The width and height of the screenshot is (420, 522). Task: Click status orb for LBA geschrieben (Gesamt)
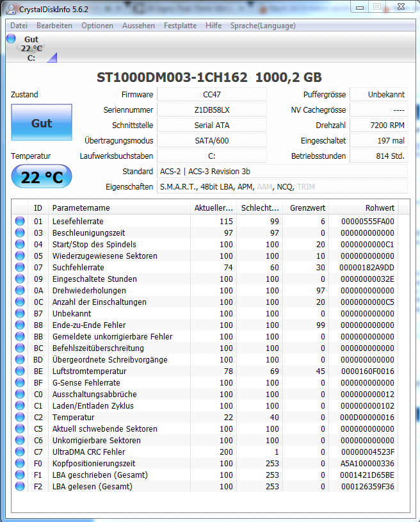(20, 475)
